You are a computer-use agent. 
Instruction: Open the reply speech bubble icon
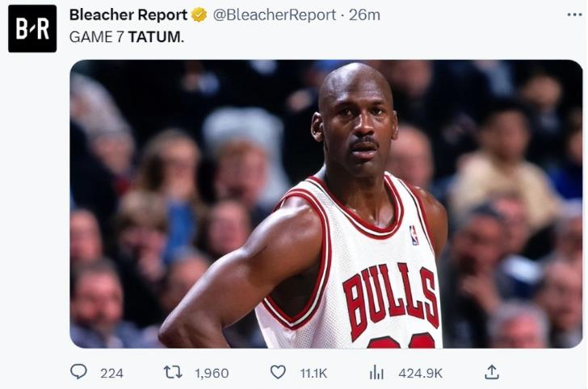point(79,372)
